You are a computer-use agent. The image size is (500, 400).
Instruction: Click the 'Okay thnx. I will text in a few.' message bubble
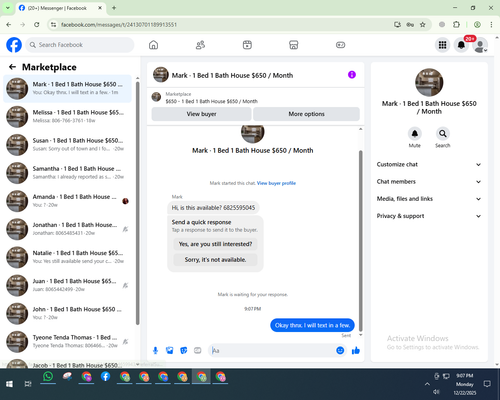[x=312, y=325]
